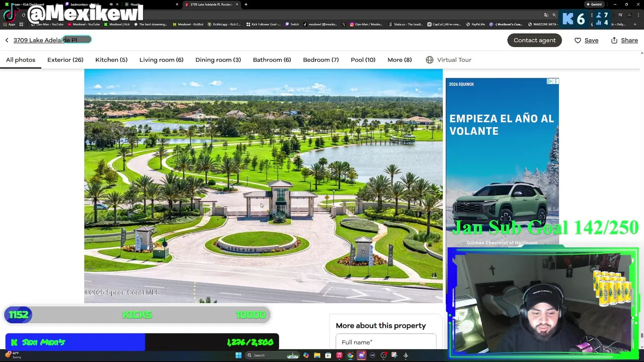Viewport: 644px width, 362px height.
Task: Click the 3709 Lake Adelaide Pl link
Action: [x=45, y=40]
